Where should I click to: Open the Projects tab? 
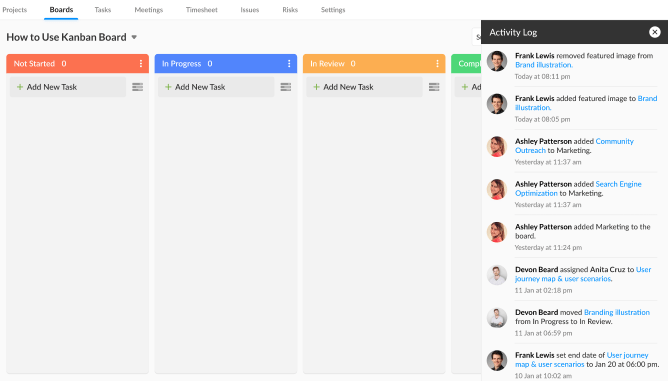(14, 9)
